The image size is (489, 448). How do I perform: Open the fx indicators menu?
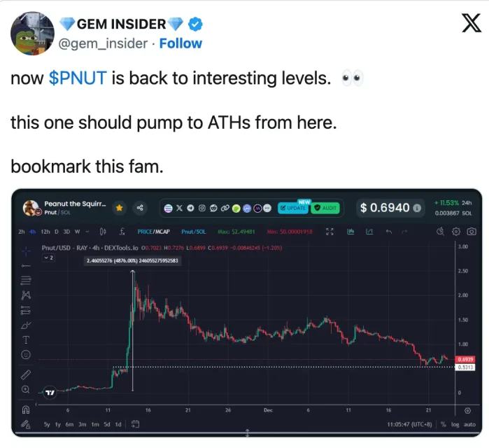click(122, 231)
